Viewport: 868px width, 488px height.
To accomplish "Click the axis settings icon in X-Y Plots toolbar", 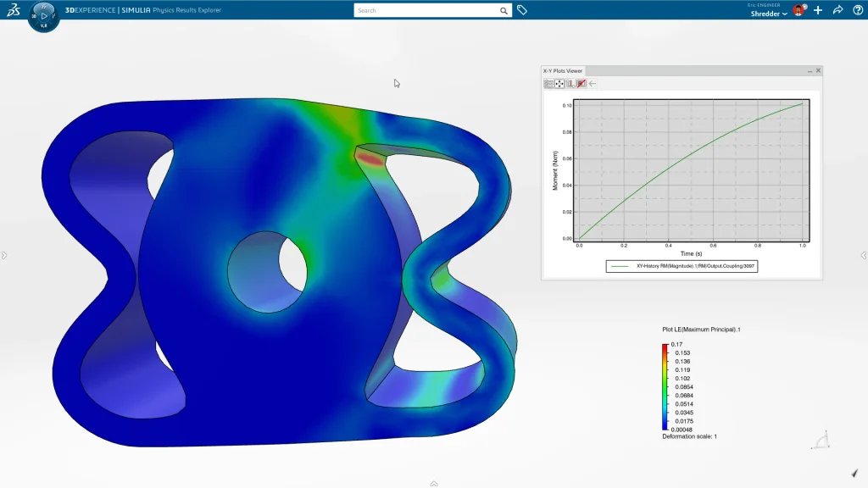I will [x=570, y=83].
